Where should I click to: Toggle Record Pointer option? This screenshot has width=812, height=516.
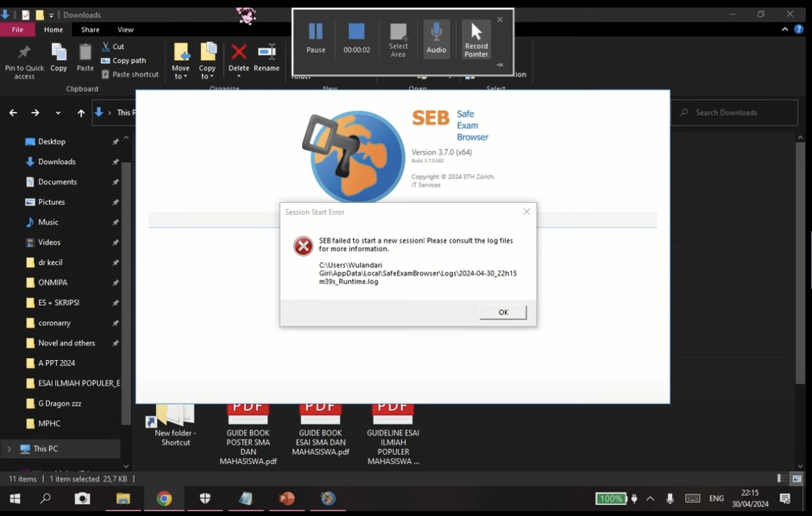point(476,39)
